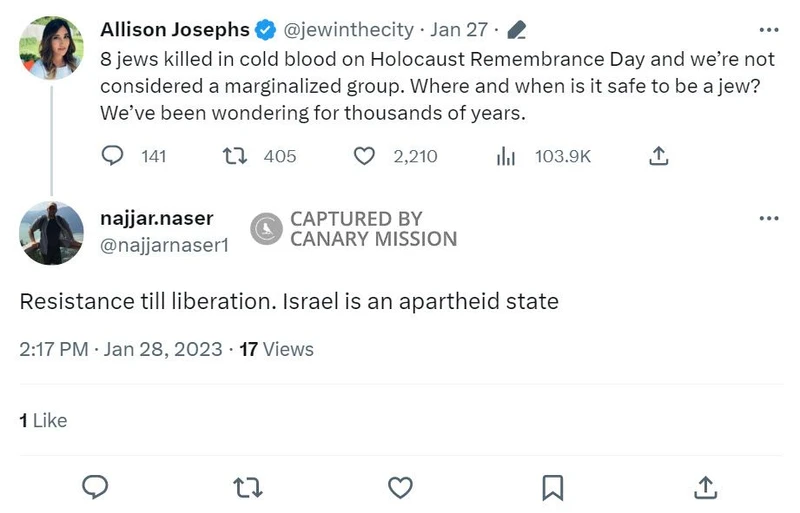Click the Jan 27 tweet date

458,30
